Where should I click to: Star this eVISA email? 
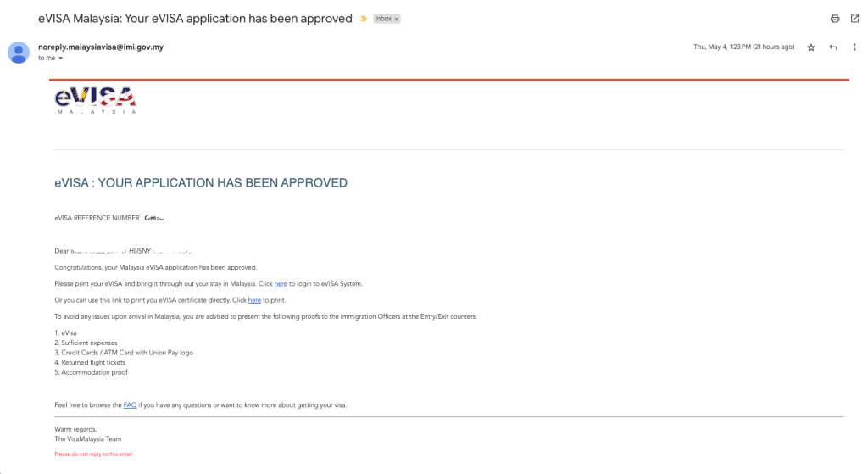(x=811, y=47)
